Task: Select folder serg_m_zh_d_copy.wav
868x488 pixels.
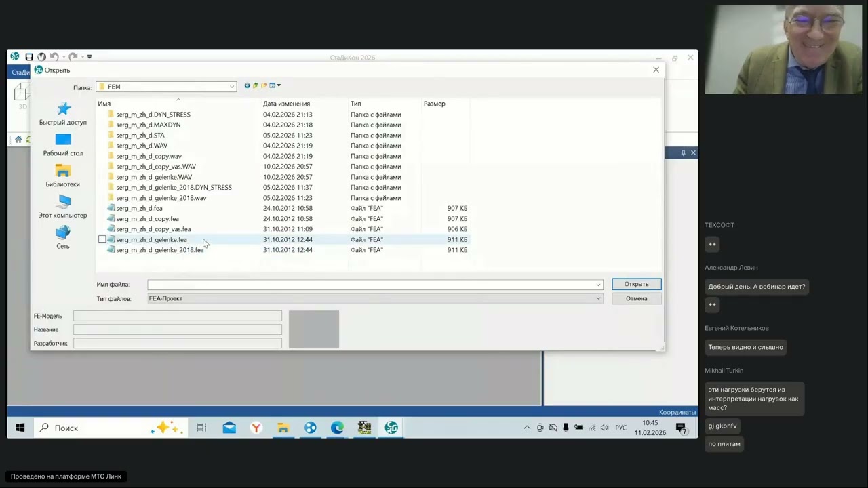Action: (x=149, y=157)
